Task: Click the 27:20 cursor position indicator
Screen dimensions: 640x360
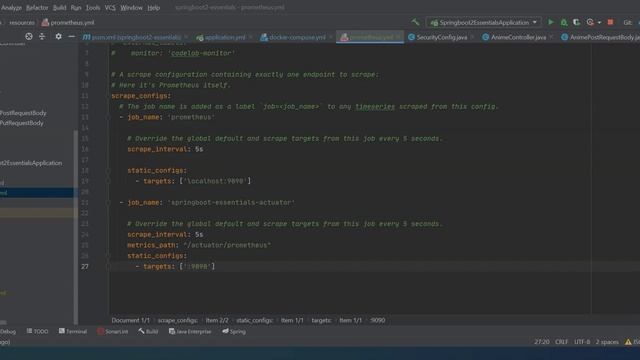Action: click(542, 342)
